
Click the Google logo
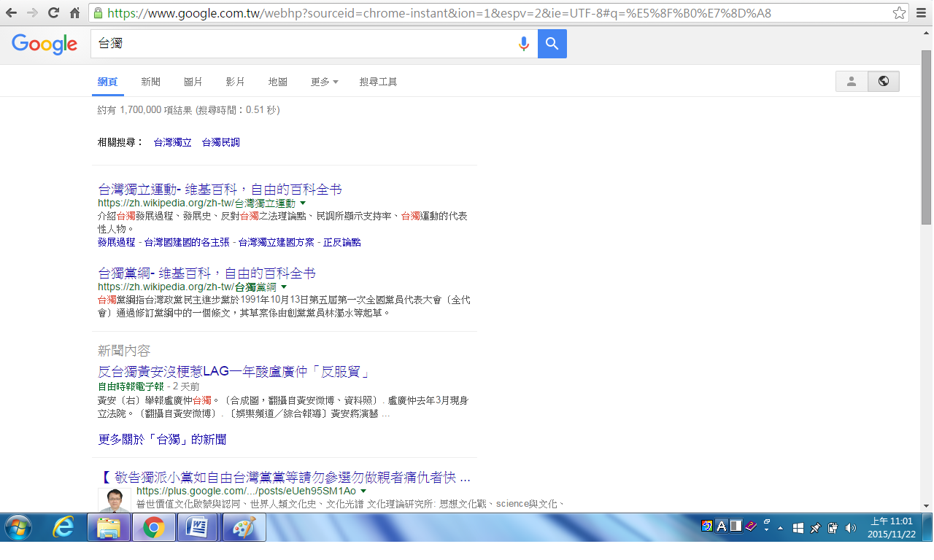[45, 44]
